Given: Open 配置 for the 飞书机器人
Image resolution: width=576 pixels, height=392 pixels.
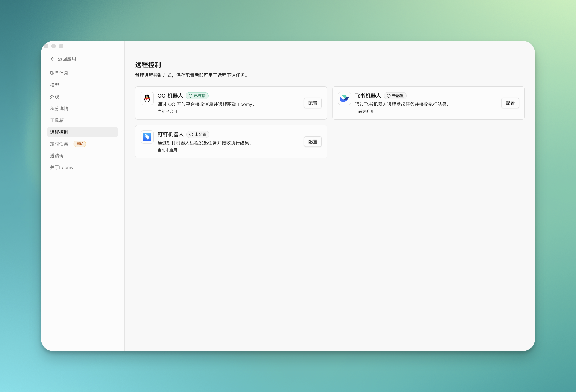Looking at the screenshot, I should [x=510, y=103].
